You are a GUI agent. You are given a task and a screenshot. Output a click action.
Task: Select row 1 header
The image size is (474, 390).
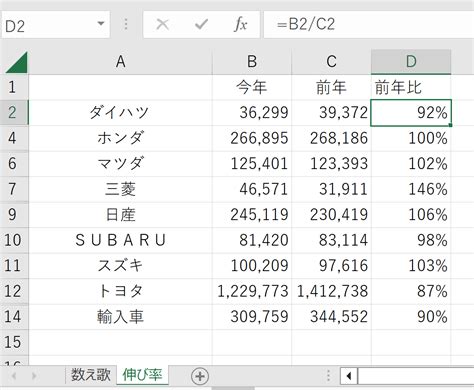(14, 87)
